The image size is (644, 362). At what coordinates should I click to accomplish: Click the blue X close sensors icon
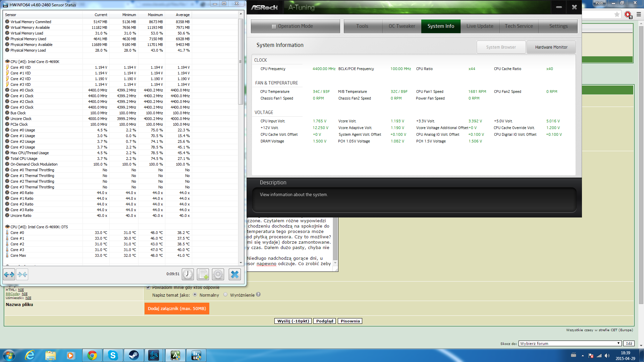click(x=235, y=275)
